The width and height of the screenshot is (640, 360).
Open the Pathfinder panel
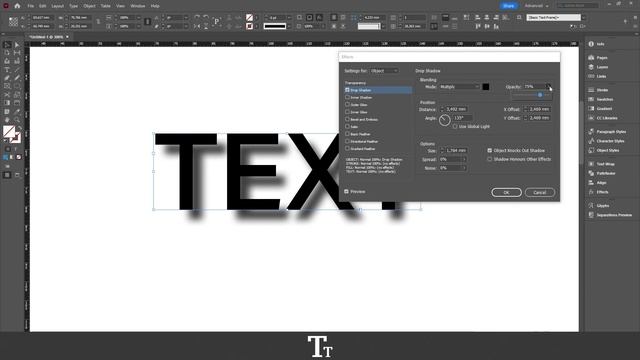coord(602,173)
